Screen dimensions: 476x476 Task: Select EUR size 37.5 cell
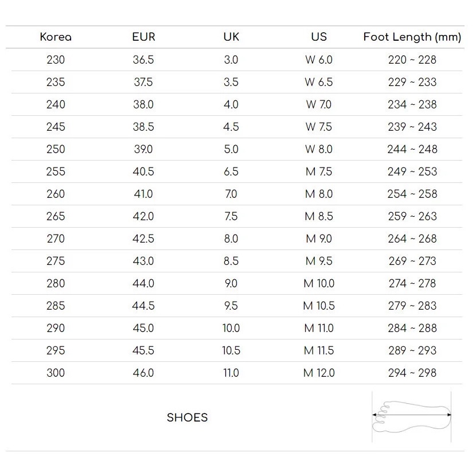[143, 82]
